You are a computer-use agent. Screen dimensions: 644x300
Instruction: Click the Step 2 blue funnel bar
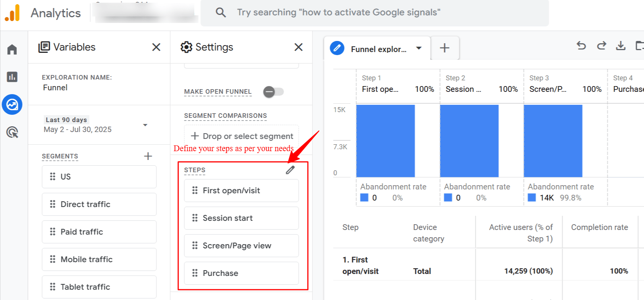point(469,141)
